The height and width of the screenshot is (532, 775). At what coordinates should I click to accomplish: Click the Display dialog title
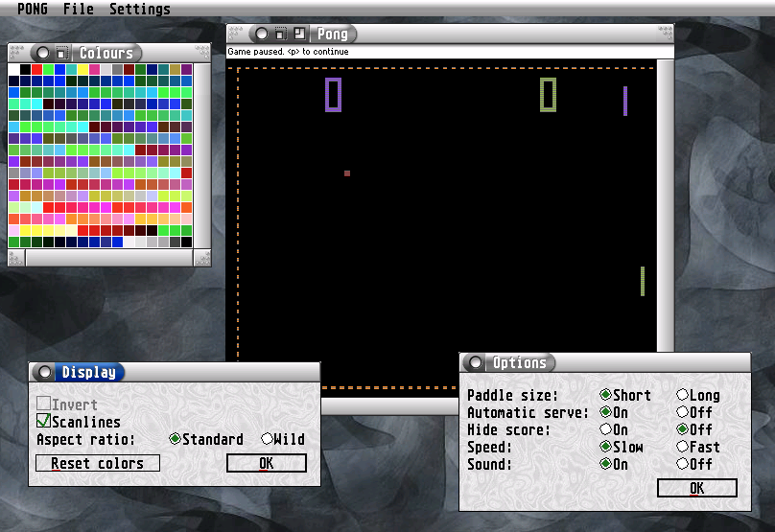pyautogui.click(x=89, y=372)
